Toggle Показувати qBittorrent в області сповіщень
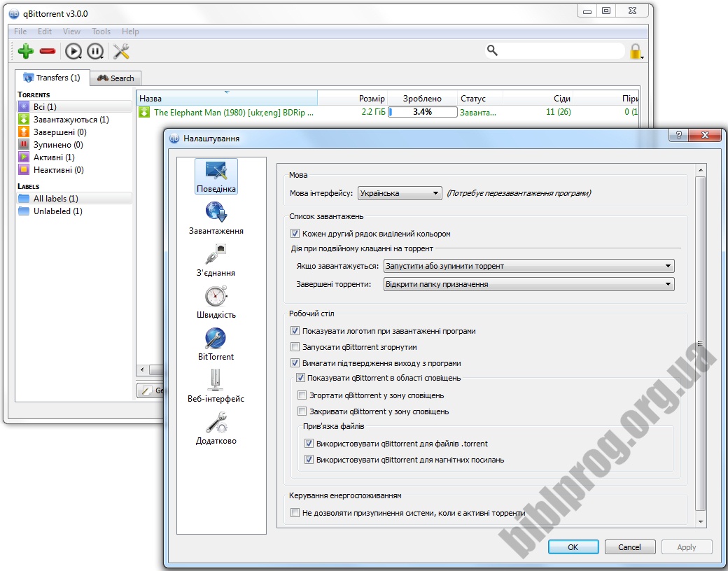Image resolution: width=728 pixels, height=571 pixels. coord(300,378)
